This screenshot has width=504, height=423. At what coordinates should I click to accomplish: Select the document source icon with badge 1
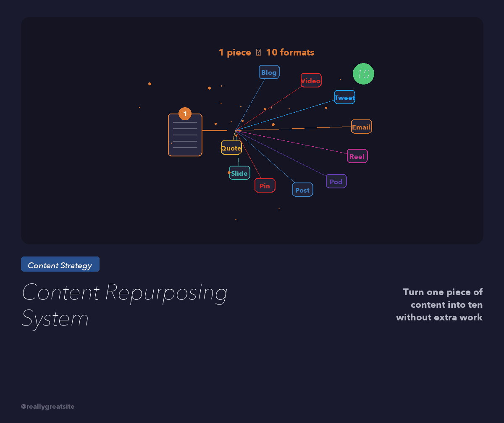(185, 135)
